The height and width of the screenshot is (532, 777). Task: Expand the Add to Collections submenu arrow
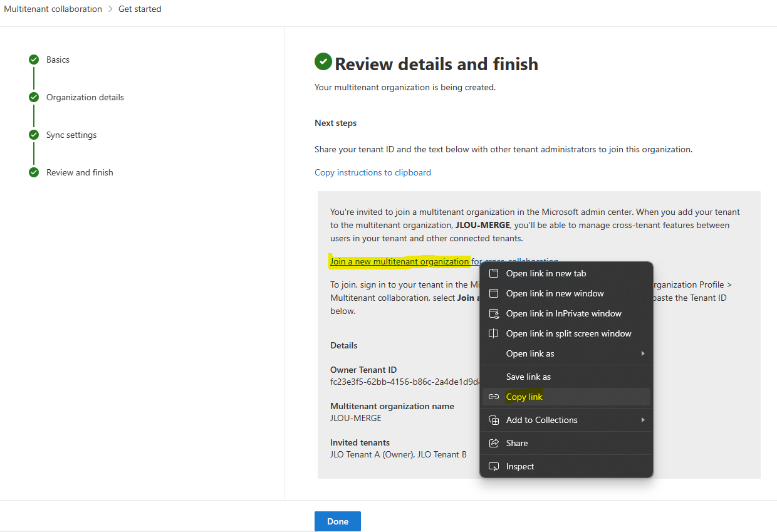pyautogui.click(x=643, y=420)
